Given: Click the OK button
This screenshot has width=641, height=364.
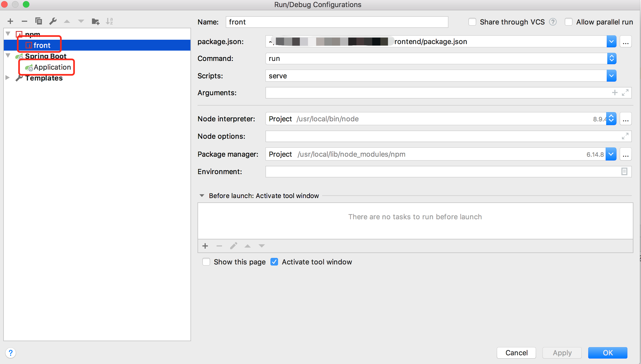Looking at the screenshot, I should pyautogui.click(x=607, y=353).
